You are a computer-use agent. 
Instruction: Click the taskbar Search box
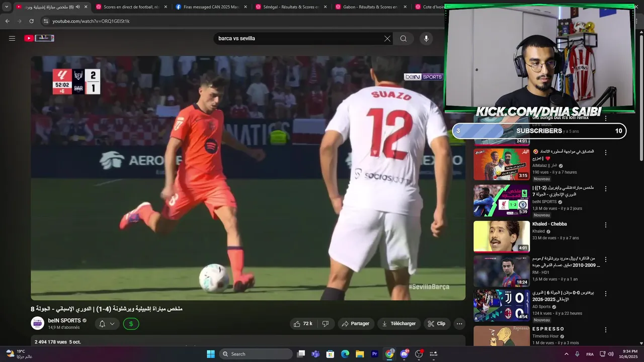[256, 354]
